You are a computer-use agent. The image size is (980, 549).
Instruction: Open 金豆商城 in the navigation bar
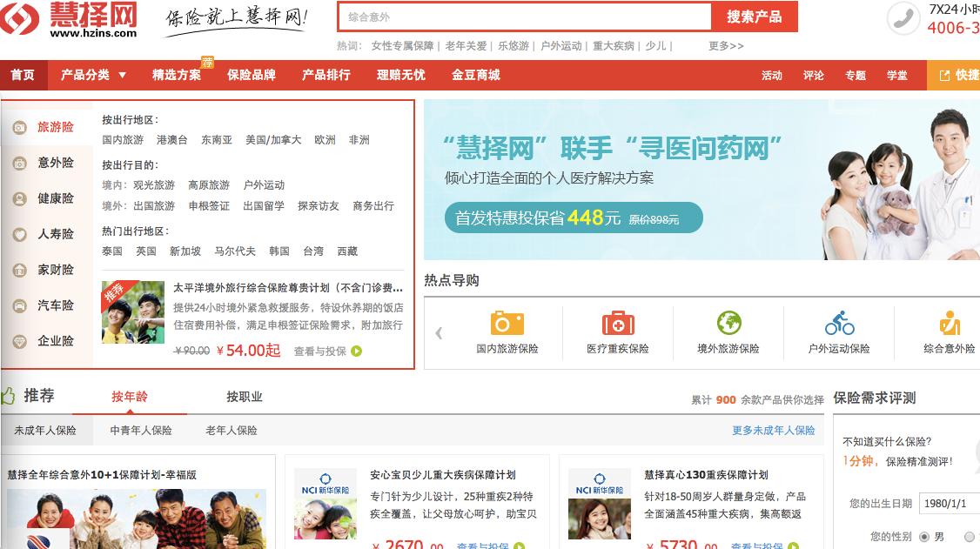[x=475, y=75]
